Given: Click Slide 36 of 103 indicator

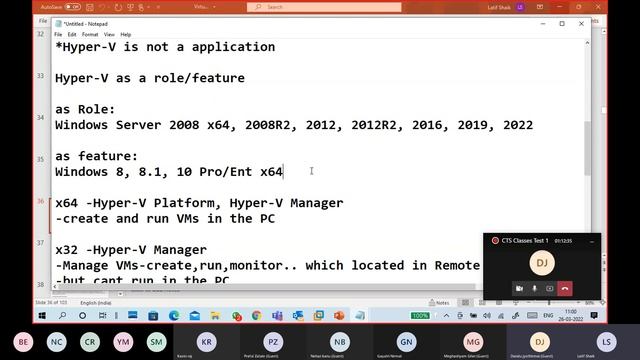Looking at the screenshot, I should (x=51, y=303).
